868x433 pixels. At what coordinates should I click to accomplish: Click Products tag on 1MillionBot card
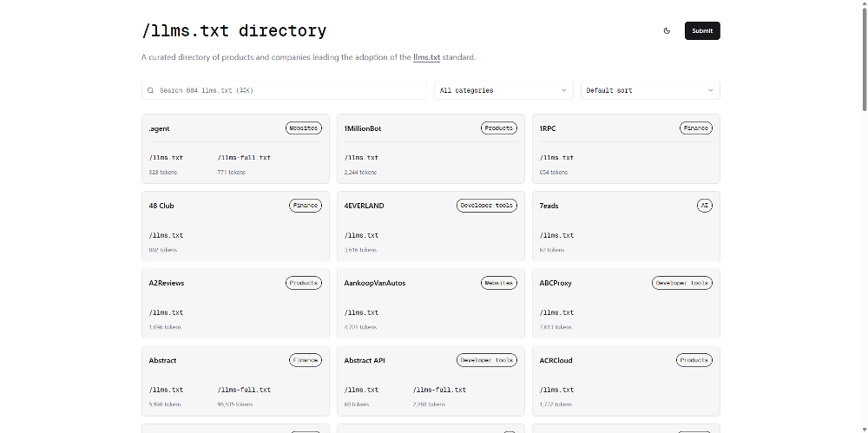tap(499, 128)
